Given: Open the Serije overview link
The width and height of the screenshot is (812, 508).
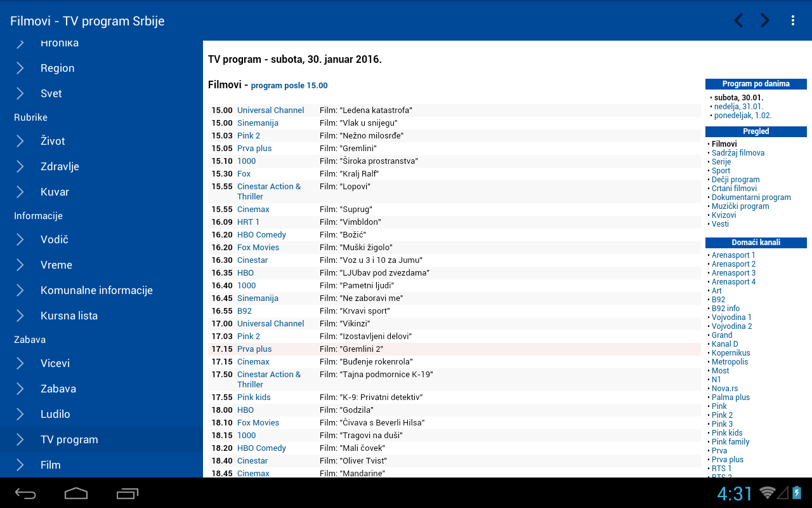Looking at the screenshot, I should tap(721, 162).
